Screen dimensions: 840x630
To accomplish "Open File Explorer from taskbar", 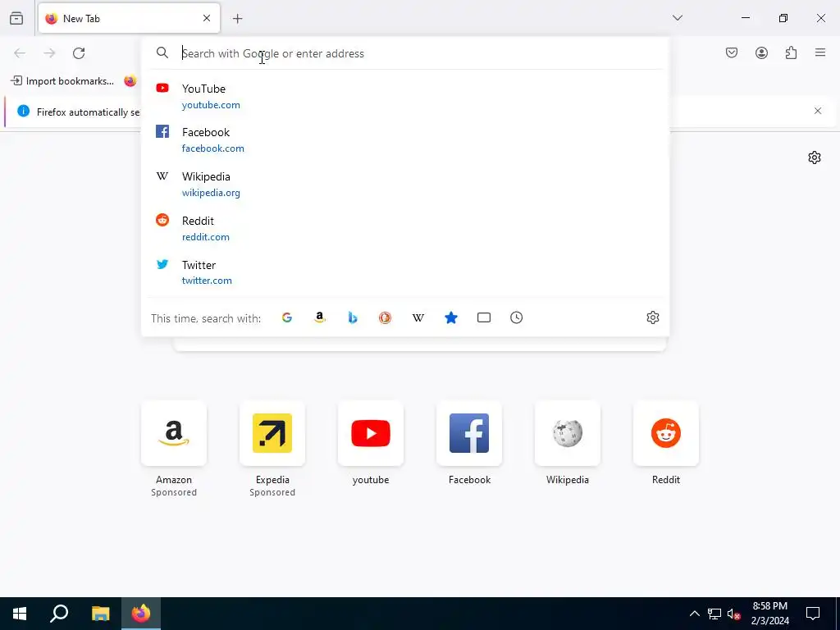I will tap(100, 614).
